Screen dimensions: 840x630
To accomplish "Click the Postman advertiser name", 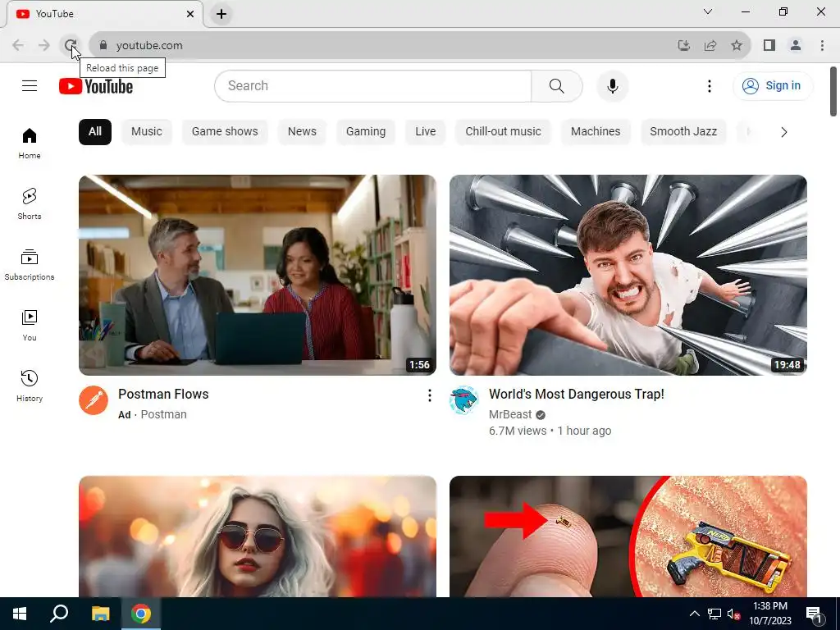I will tap(163, 414).
